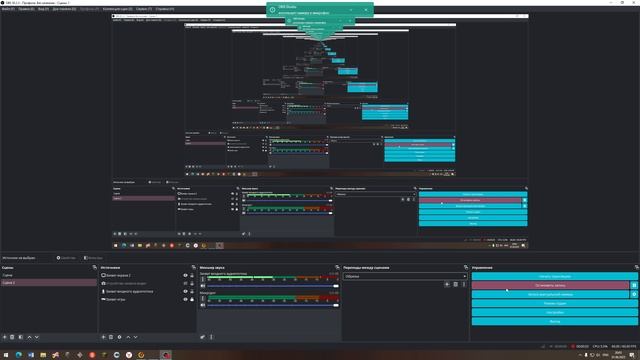Remove scene transition with trash icon
Screen dimensions: 640x360
pos(456,284)
